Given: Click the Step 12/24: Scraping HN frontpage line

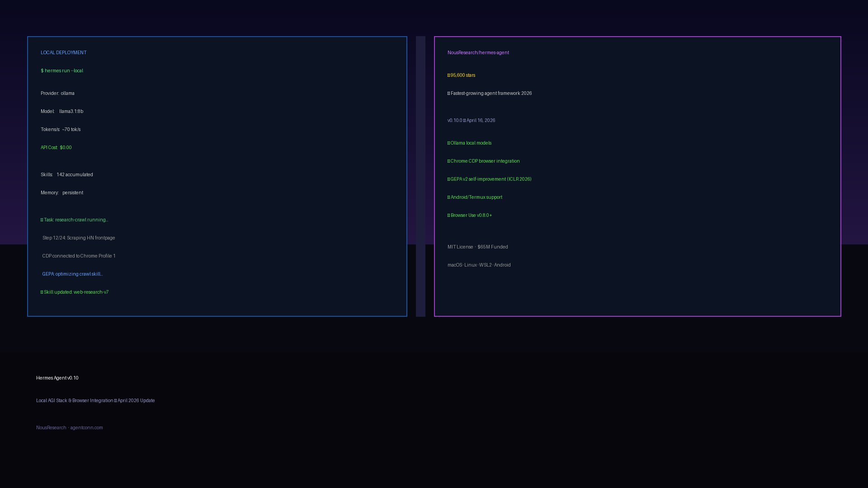Looking at the screenshot, I should (79, 238).
